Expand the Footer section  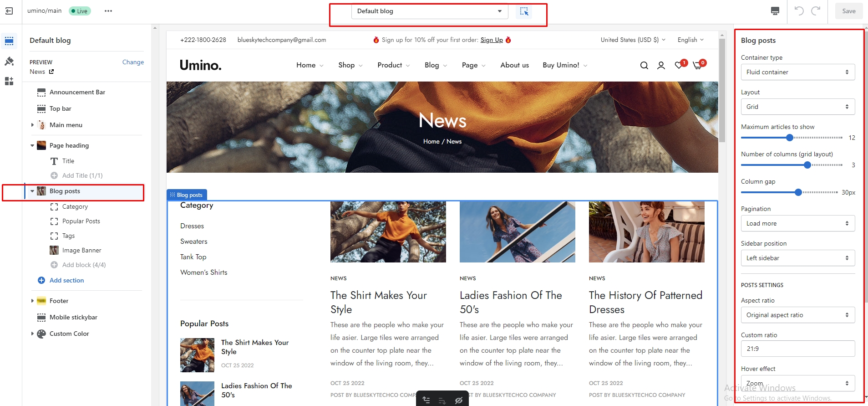(x=32, y=301)
